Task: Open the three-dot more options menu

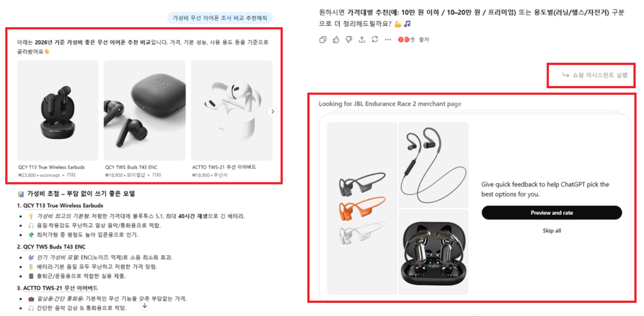Action: click(x=387, y=40)
